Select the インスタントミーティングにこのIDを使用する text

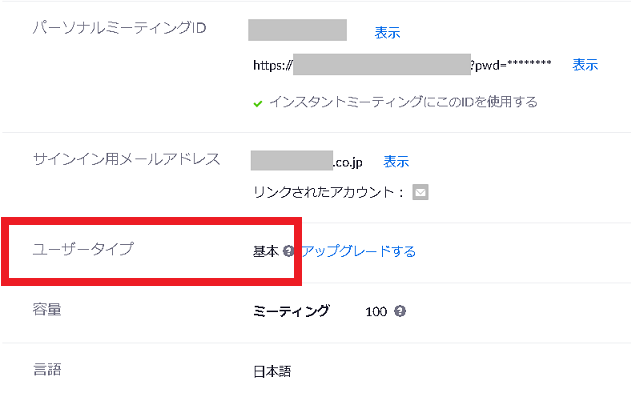point(403,102)
